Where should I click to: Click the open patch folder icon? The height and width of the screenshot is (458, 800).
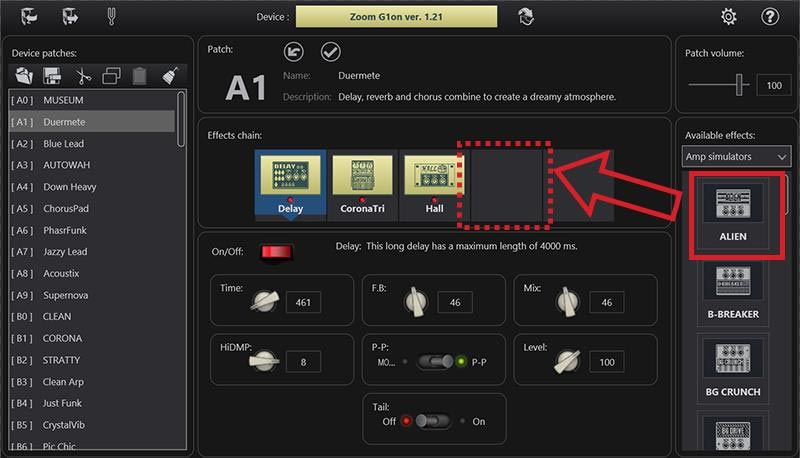coord(24,75)
